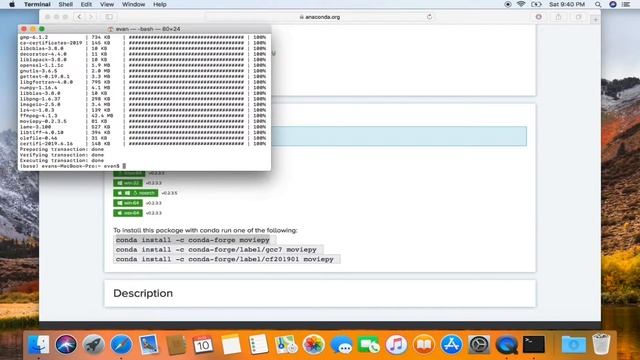Screen dimensions: 640x360
Task: Click 'numpy-1.16.4' row in Terminal
Action: click(143, 87)
